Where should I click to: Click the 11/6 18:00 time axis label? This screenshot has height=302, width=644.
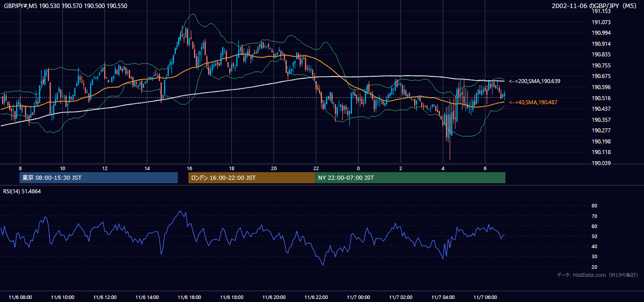coord(232,297)
